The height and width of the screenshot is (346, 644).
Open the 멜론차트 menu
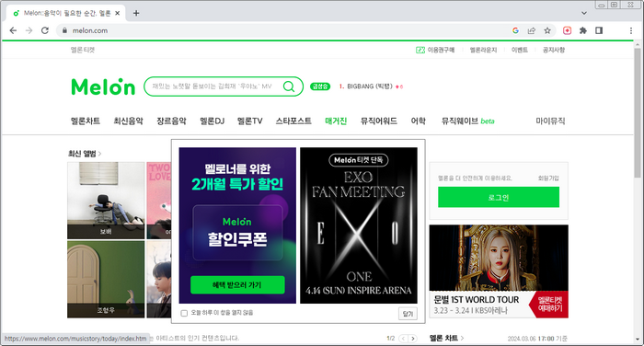coord(86,121)
